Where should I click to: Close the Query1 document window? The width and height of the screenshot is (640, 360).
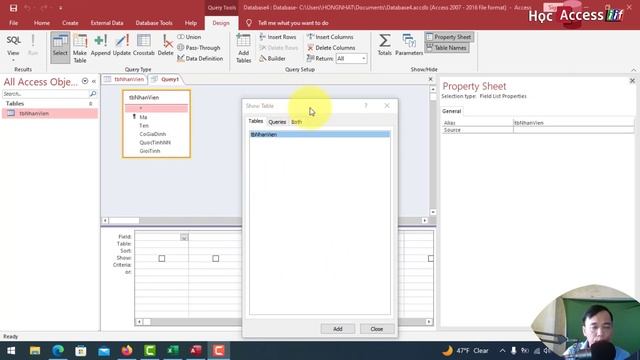[x=430, y=79]
